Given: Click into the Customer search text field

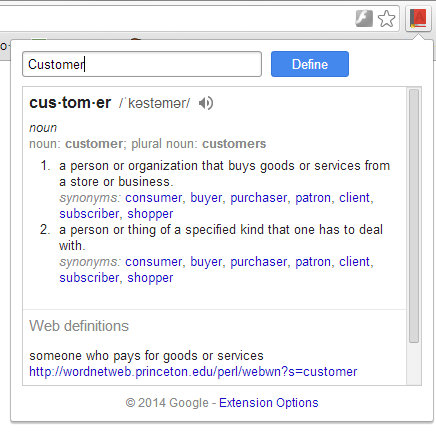Looking at the screenshot, I should pos(142,64).
